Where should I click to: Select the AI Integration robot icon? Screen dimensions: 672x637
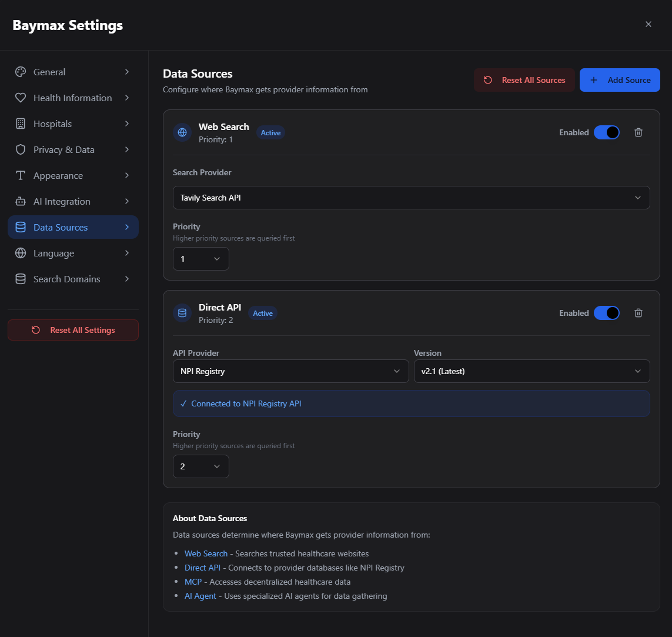pyautogui.click(x=20, y=201)
